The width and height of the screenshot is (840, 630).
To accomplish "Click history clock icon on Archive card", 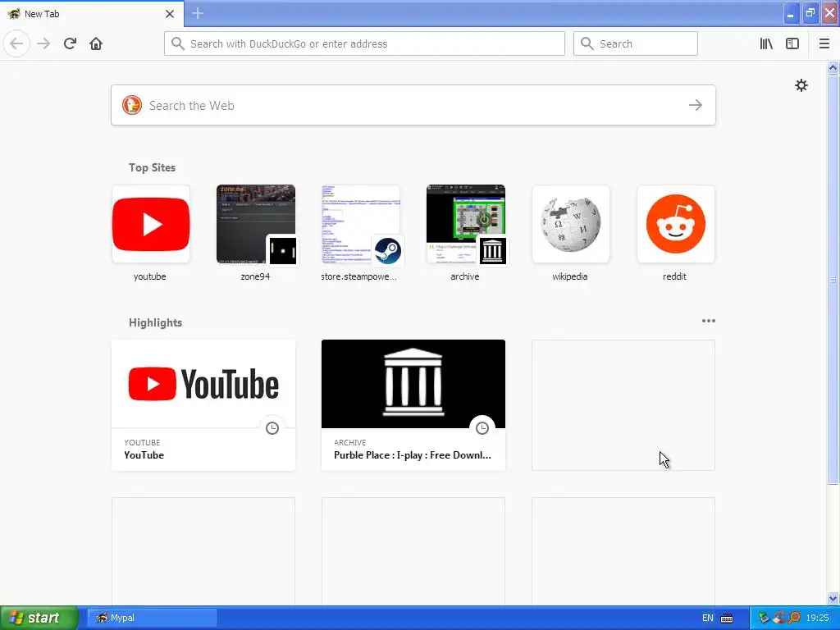I will tap(482, 428).
